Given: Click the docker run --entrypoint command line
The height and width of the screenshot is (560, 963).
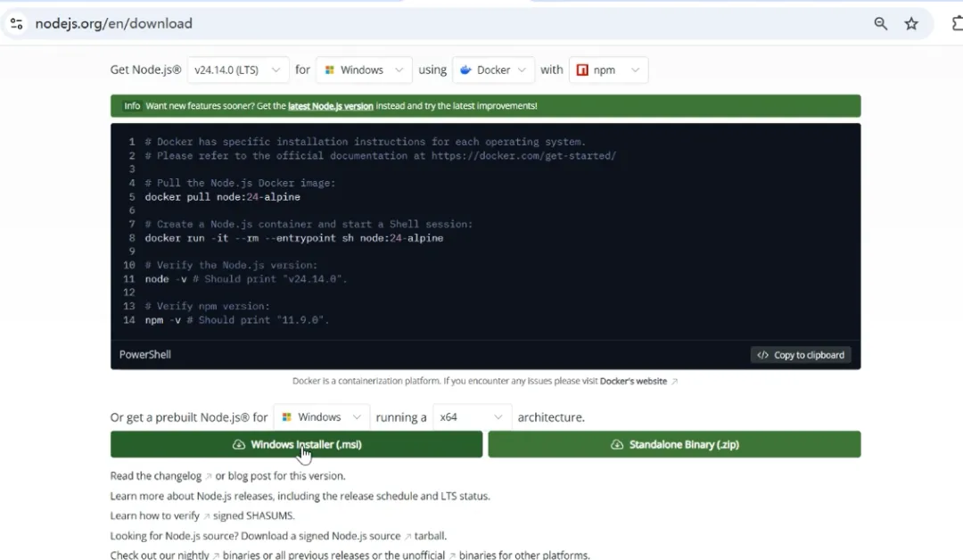Looking at the screenshot, I should [293, 238].
